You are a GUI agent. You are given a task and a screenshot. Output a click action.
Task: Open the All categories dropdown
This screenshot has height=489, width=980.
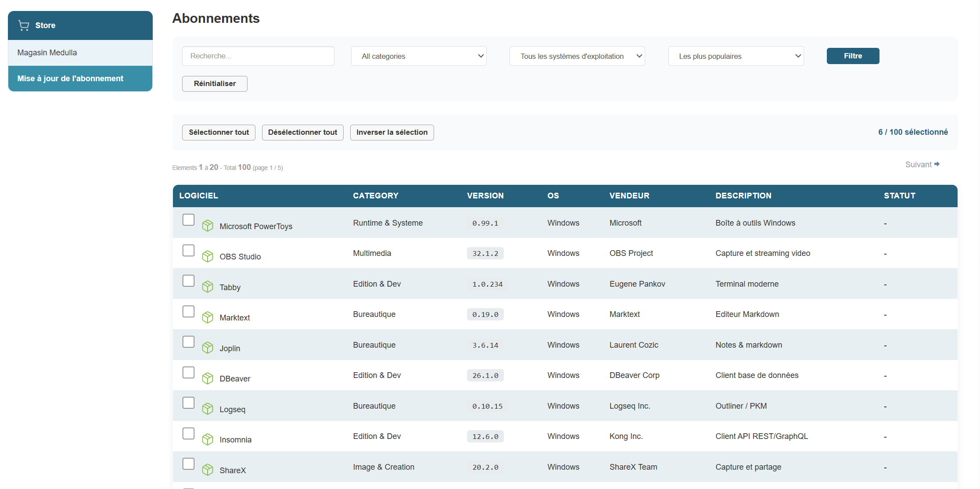[419, 56]
